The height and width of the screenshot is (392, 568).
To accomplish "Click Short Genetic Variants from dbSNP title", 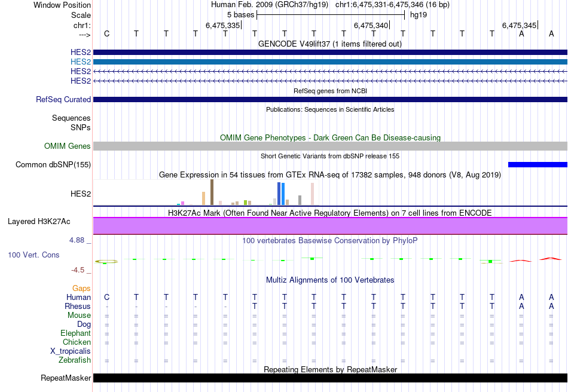I will 330,157.
